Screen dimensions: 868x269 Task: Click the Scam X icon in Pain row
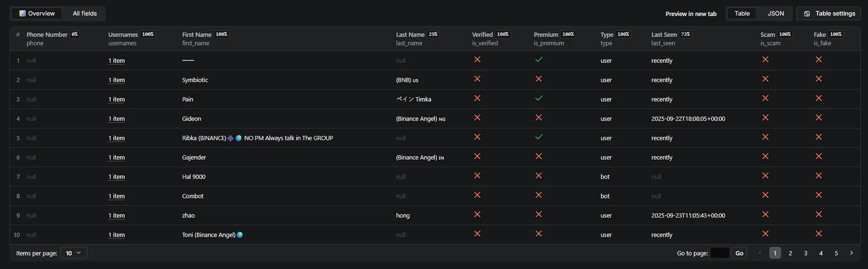[x=765, y=98]
